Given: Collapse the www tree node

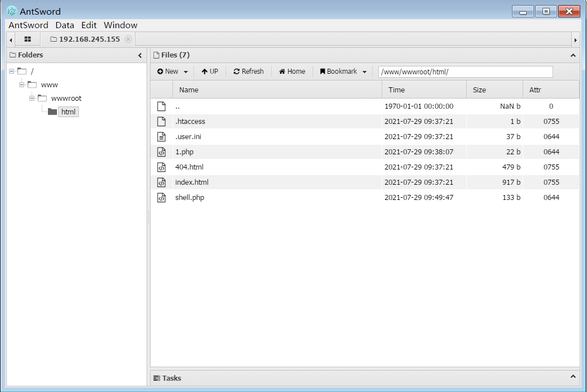Looking at the screenshot, I should click(22, 84).
